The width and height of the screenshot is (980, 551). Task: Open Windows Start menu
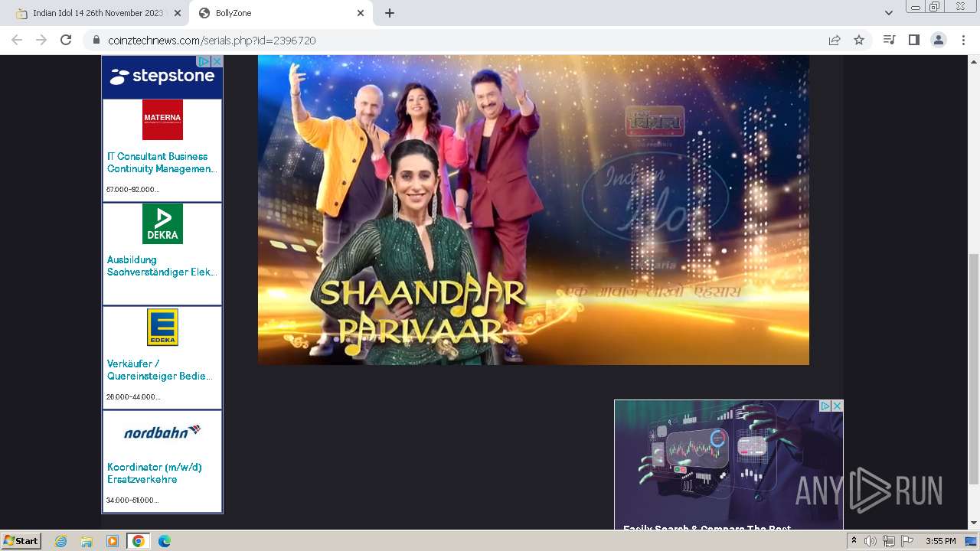click(x=21, y=540)
